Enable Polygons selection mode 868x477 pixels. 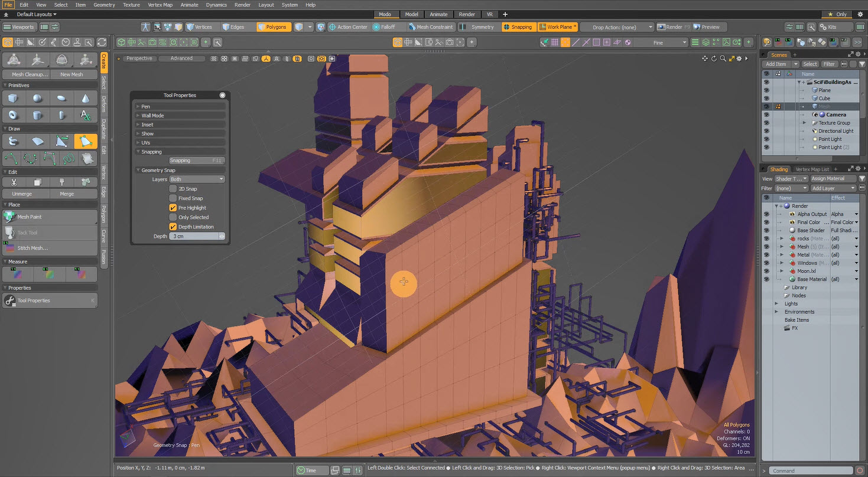click(274, 27)
